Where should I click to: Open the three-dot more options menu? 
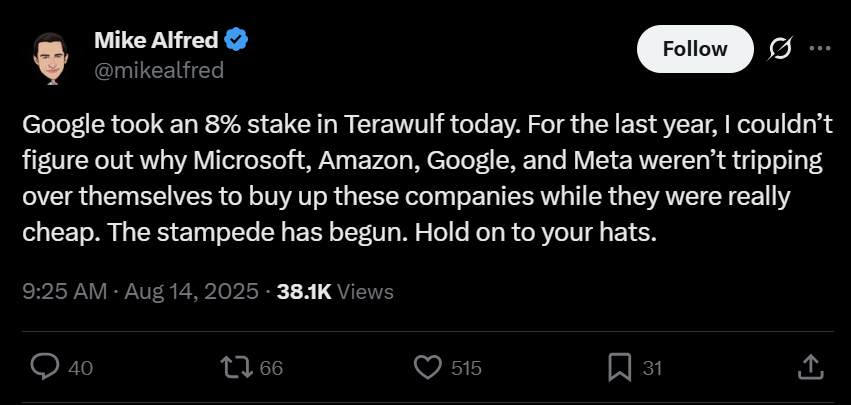click(819, 48)
